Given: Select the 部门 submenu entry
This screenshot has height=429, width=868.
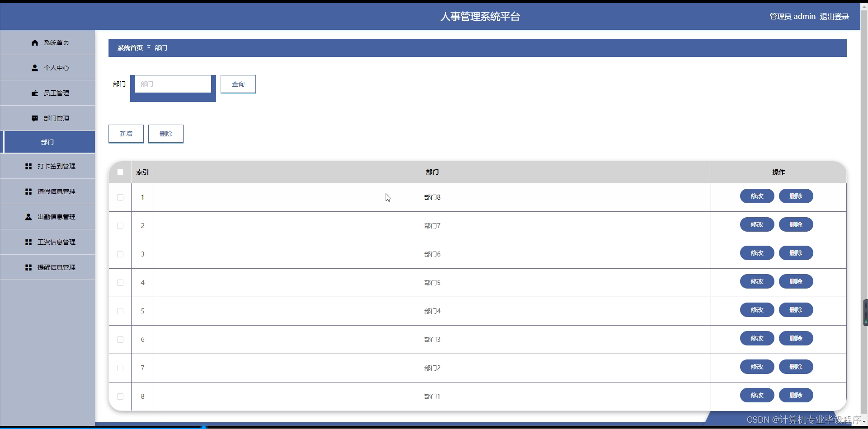Looking at the screenshot, I should (47, 142).
